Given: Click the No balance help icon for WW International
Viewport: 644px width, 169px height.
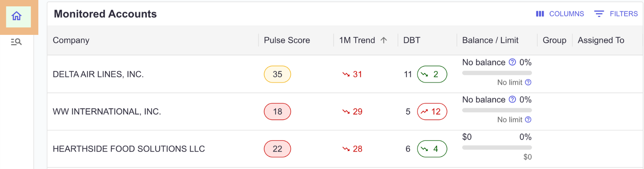Looking at the screenshot, I should (x=512, y=100).
